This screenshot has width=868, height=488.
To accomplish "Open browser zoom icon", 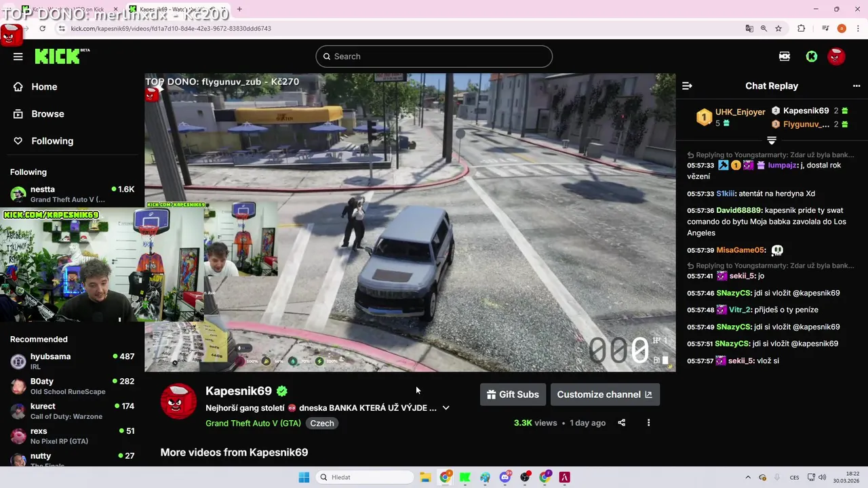I will click(764, 28).
